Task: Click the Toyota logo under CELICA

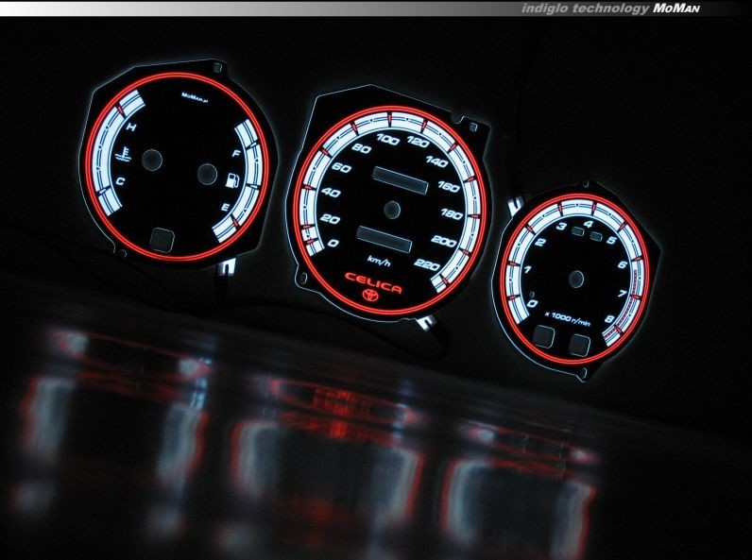Action: click(370, 296)
